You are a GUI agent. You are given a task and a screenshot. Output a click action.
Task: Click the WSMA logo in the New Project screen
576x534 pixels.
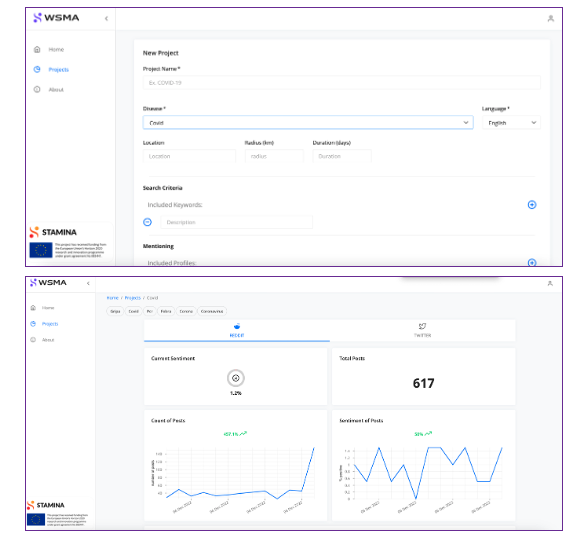56,18
